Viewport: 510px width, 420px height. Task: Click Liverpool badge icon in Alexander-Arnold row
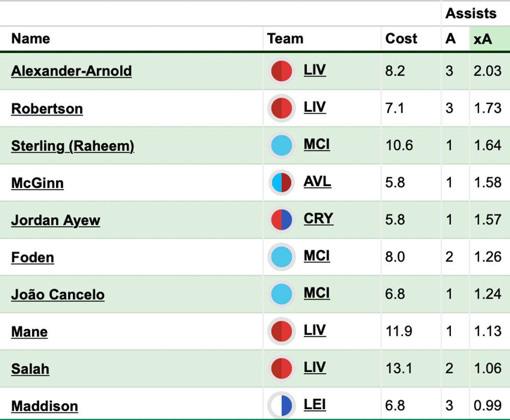[x=282, y=71]
